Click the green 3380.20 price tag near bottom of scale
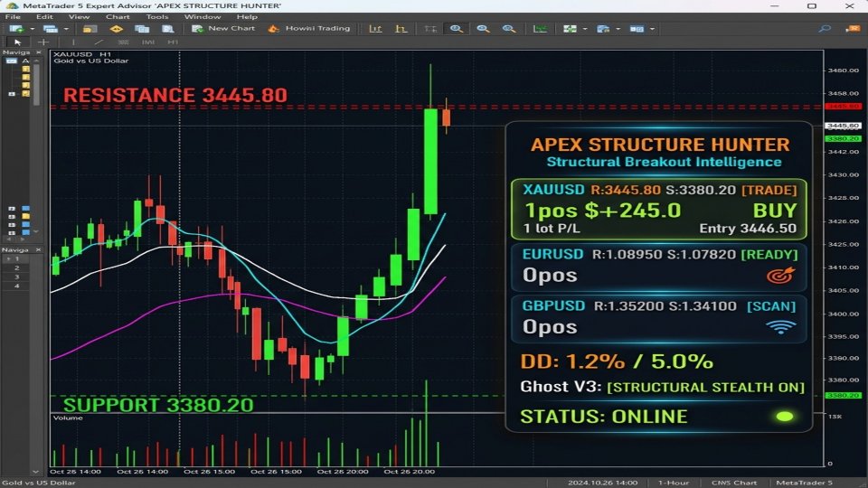This screenshot has width=868, height=488. click(843, 396)
